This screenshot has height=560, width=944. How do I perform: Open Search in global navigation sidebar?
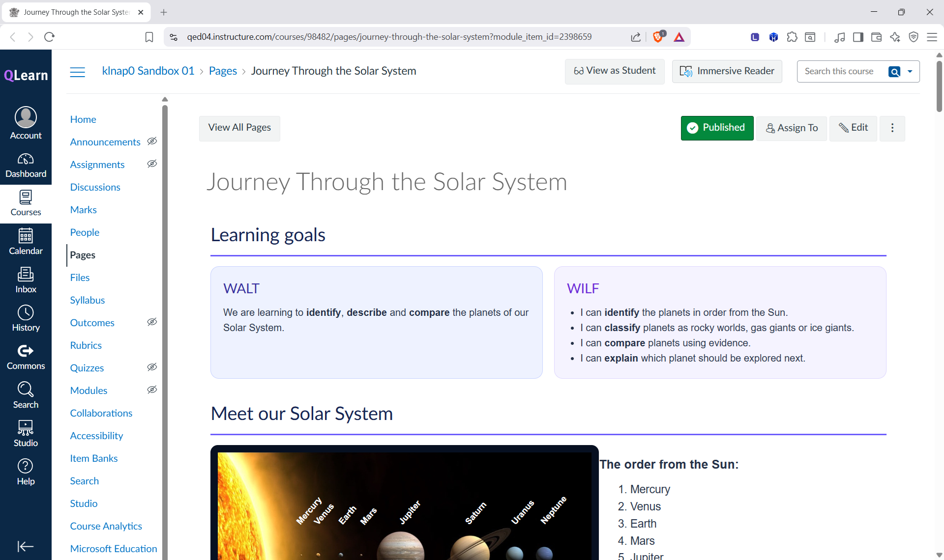tap(26, 395)
